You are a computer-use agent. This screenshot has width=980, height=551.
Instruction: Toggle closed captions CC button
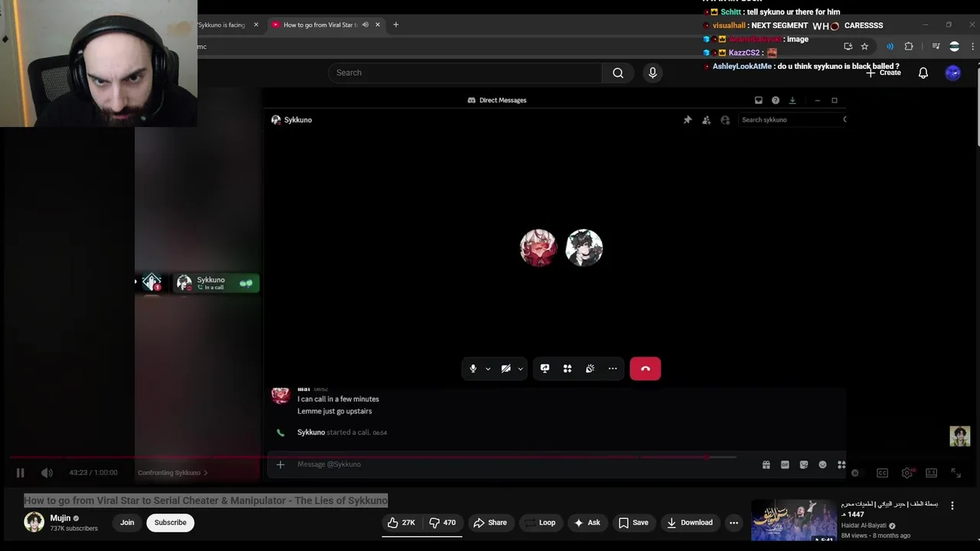882,473
